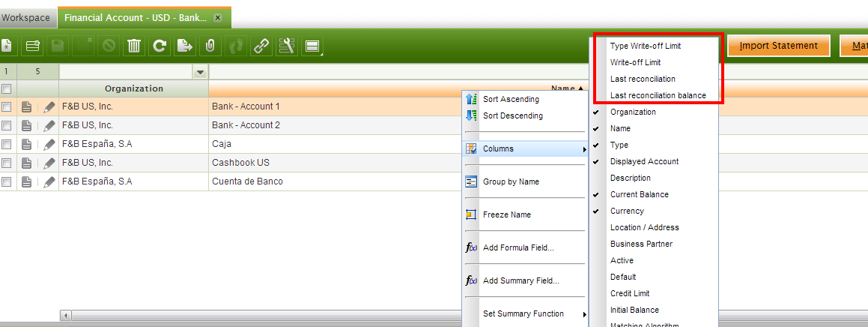
Task: Refresh the grid data
Action: click(x=160, y=46)
